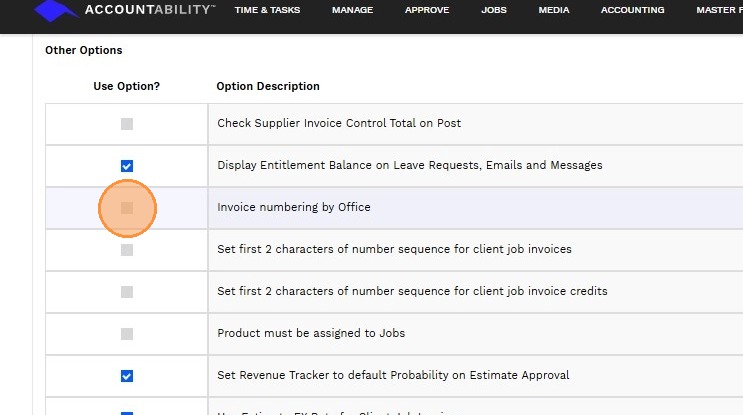The width and height of the screenshot is (743, 415).
Task: Tick the Invoice numbering by Office checkbox
Action: pyautogui.click(x=127, y=208)
